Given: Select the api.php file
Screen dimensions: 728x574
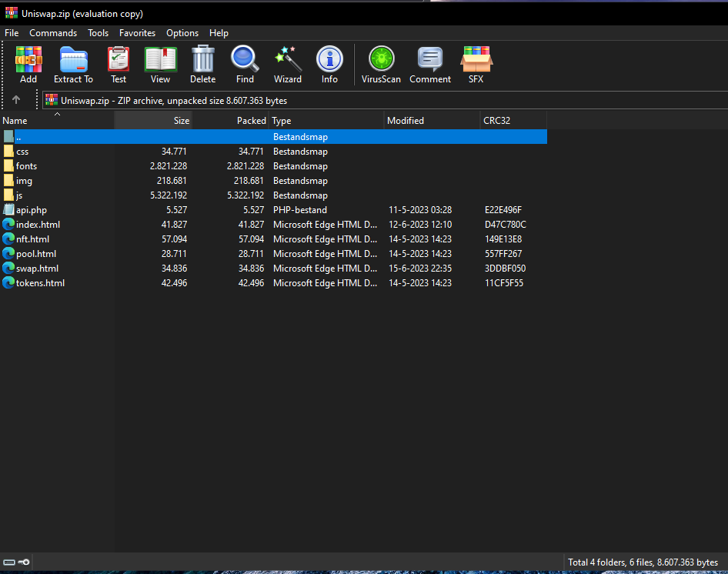Looking at the screenshot, I should pos(32,210).
